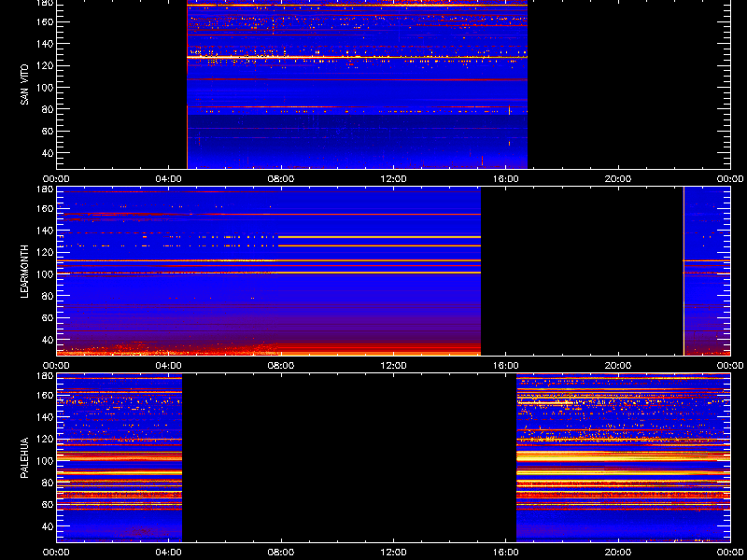Image resolution: width=747 pixels, height=560 pixels.
Task: Select the 160 tick label on Palehua axis
Action: pos(45,395)
